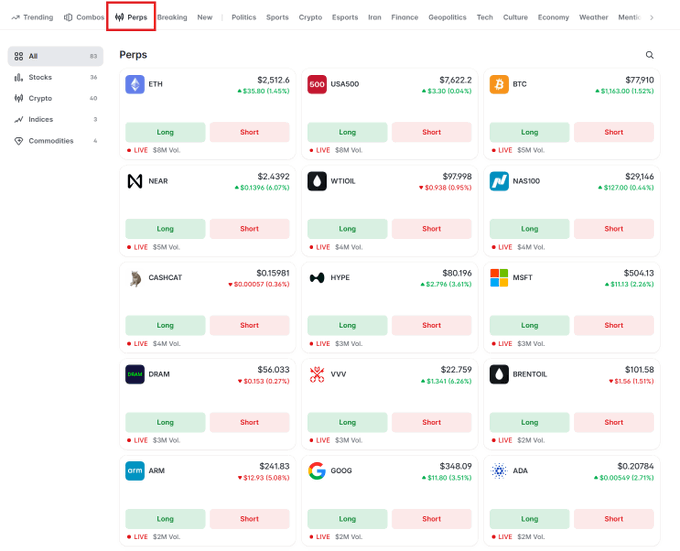The image size is (680, 551).
Task: Click Long on the BRENTOIL card
Action: pos(530,422)
